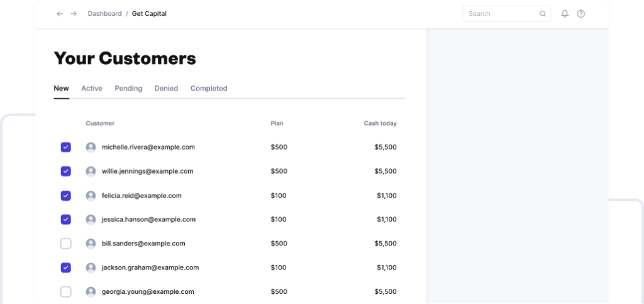Click the Cash today column header
This screenshot has height=304, width=644.
[x=380, y=123]
